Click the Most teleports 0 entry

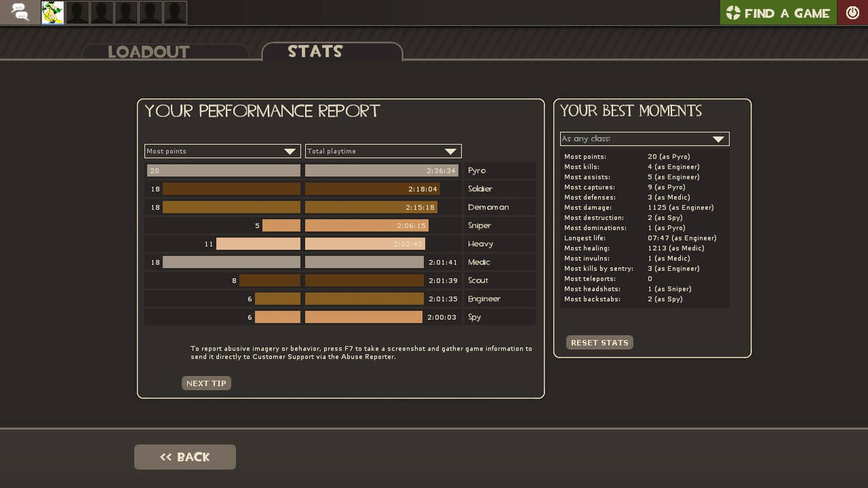point(608,279)
